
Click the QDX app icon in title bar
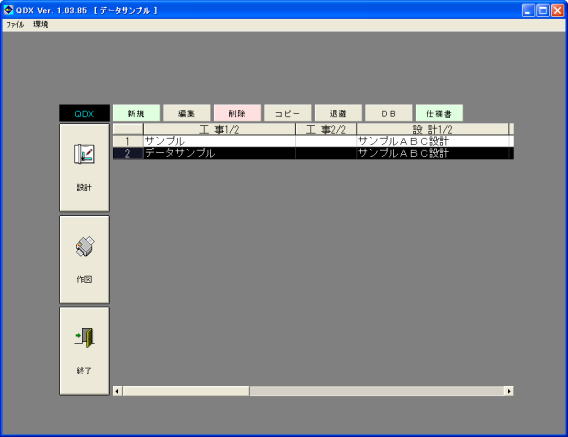click(8, 10)
